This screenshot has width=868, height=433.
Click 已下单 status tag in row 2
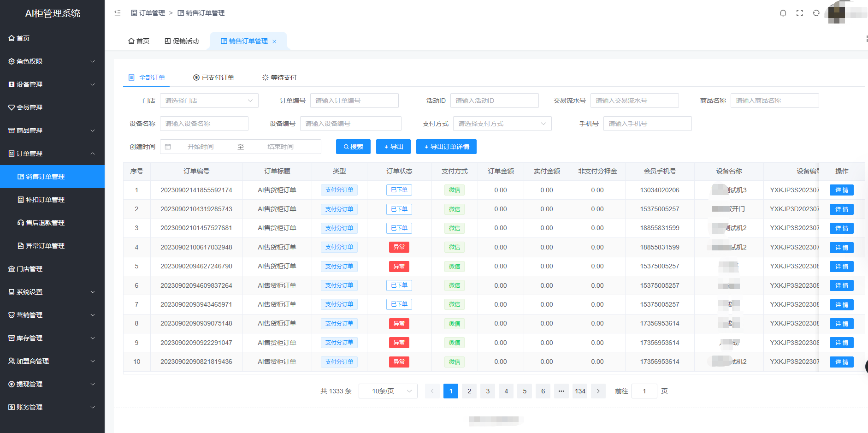click(x=399, y=209)
